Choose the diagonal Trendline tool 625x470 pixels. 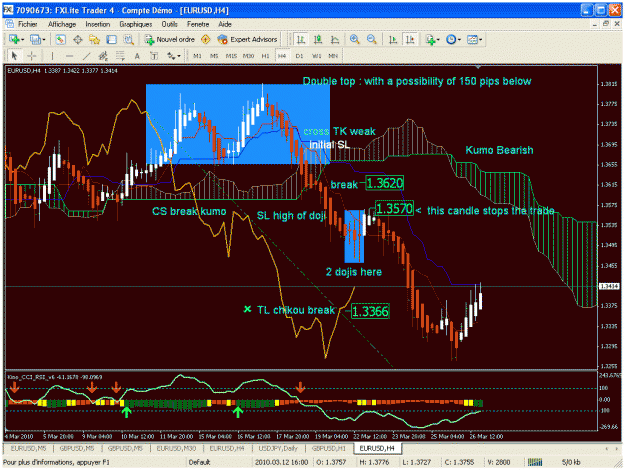pos(86,56)
